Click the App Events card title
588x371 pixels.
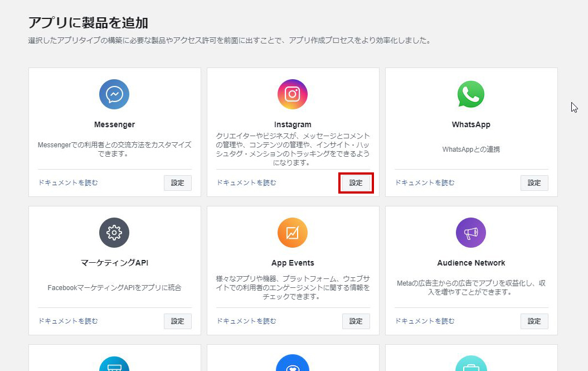[x=293, y=263]
